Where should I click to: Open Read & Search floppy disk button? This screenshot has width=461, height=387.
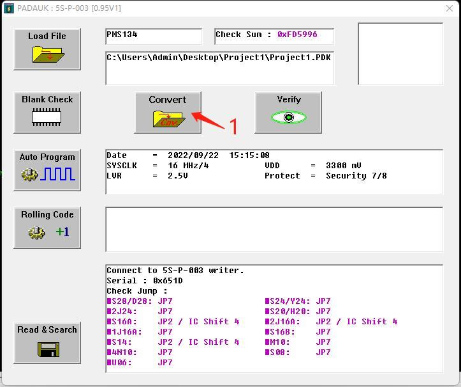(x=47, y=343)
